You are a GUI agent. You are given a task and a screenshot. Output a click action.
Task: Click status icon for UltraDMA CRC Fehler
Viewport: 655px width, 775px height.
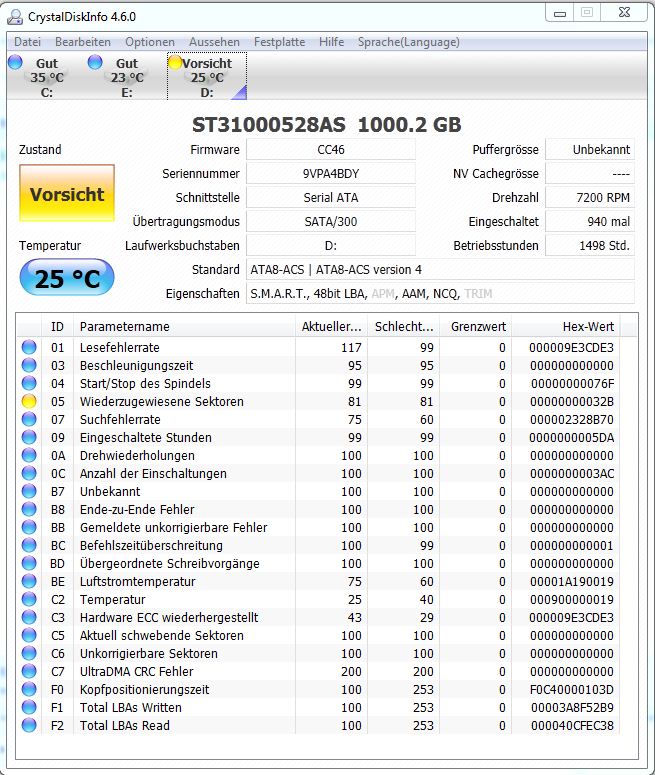tap(29, 671)
